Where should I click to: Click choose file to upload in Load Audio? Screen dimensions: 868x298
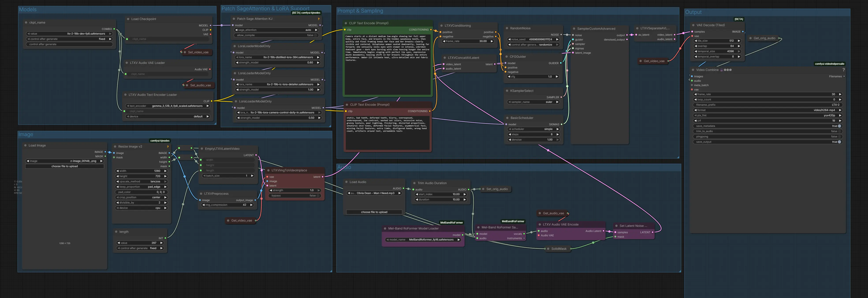point(374,212)
